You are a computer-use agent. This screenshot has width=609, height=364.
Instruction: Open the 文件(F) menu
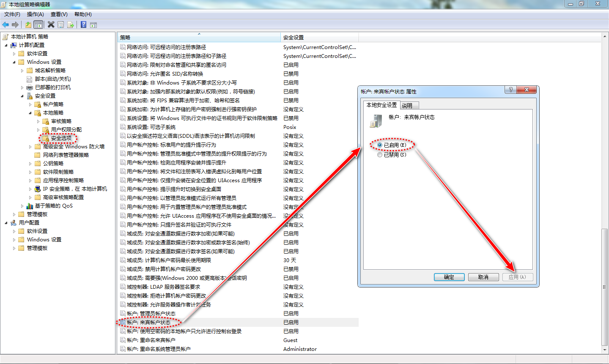coord(12,14)
